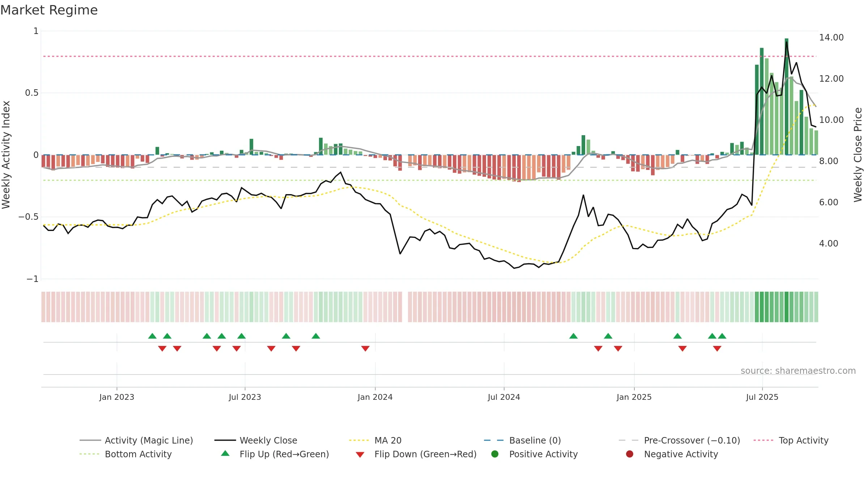
Task: Click the first green flip-up marker after Jul 2024
Action: [x=573, y=336]
